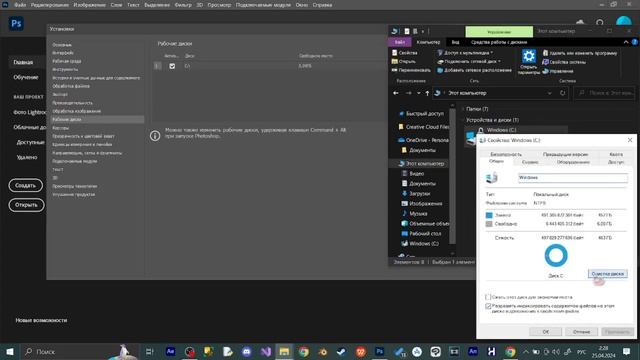This screenshot has width=640, height=360.
Task: Switch to File Explorer on the taskbar
Action: [284, 351]
